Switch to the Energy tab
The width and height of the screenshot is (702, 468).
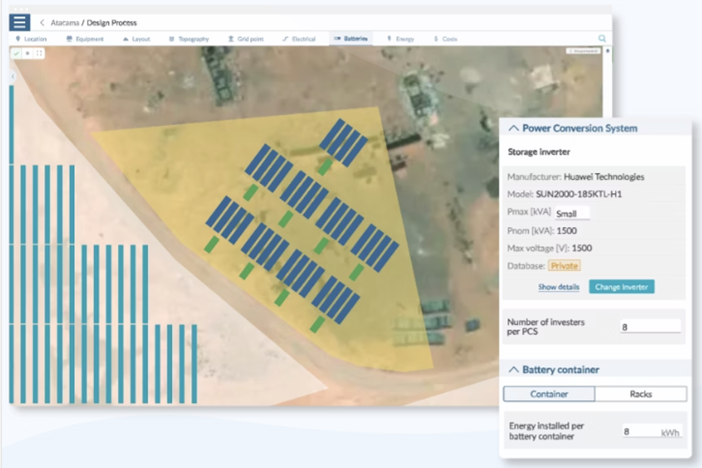pos(401,39)
